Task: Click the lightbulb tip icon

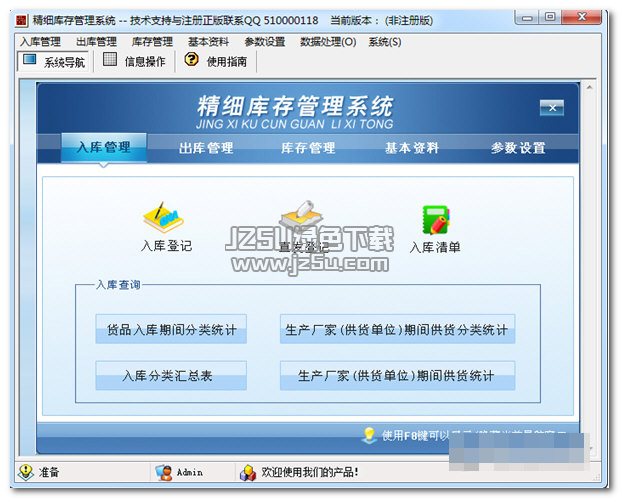Action: click(369, 435)
